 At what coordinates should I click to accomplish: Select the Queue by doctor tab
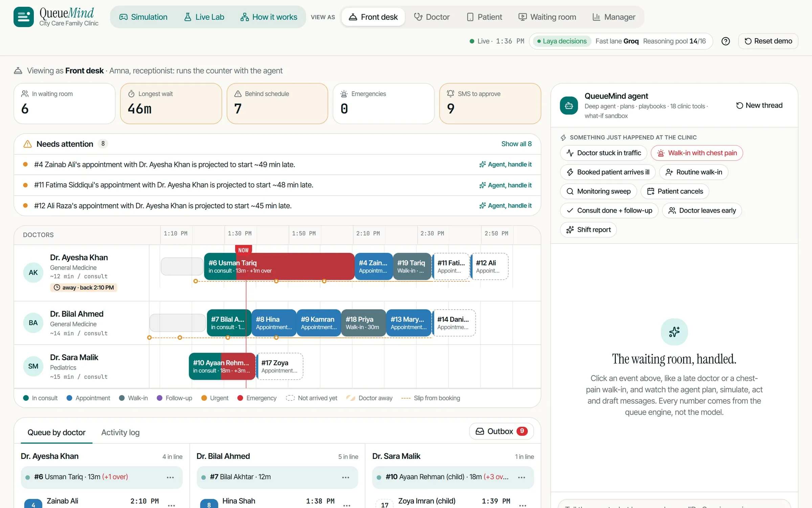pos(57,432)
